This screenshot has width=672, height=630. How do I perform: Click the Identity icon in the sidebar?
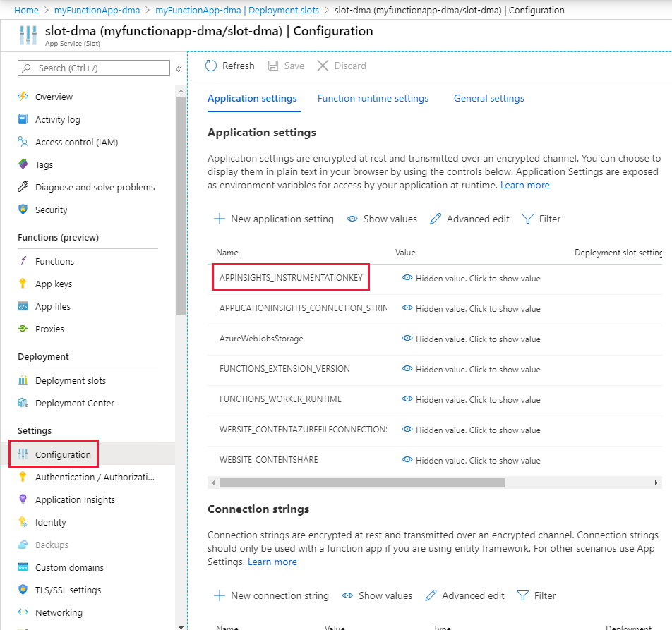[x=23, y=522]
